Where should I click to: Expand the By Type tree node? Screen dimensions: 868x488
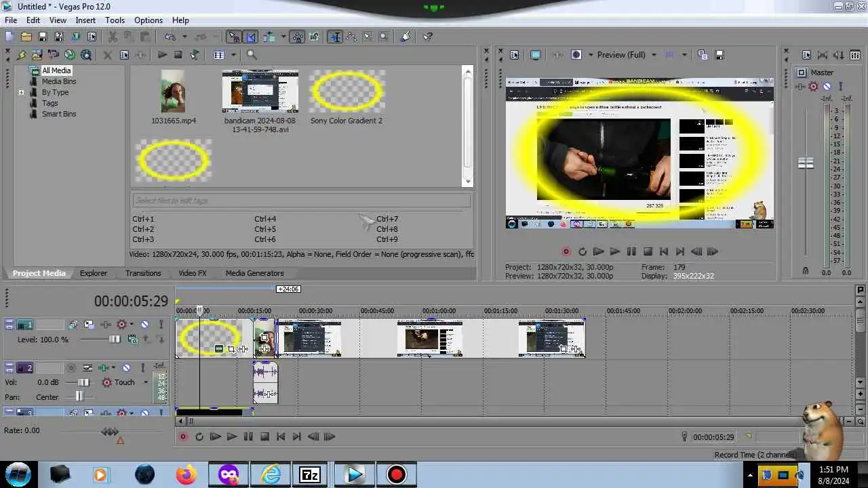[21, 92]
